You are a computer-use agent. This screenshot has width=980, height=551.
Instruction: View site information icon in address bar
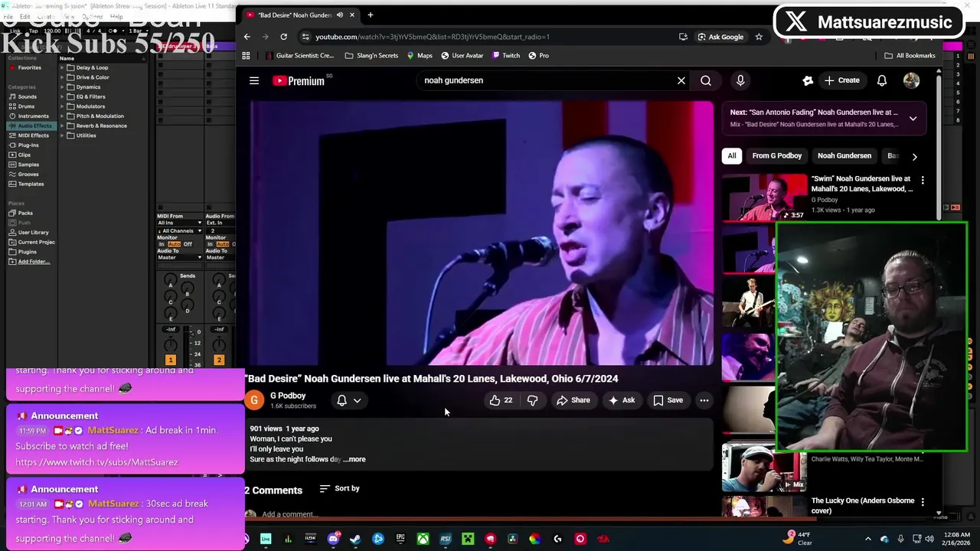point(305,37)
